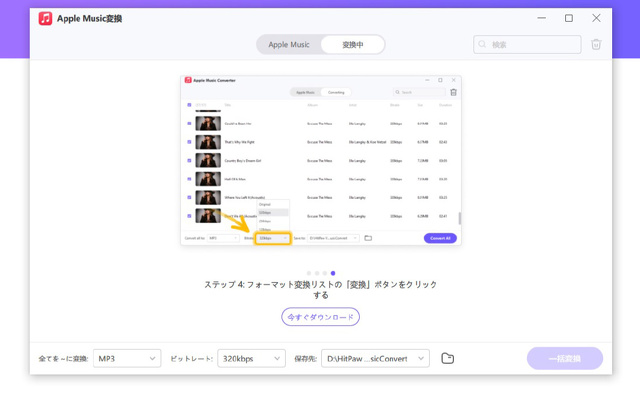Select the third tutorial page dot
Image resolution: width=640 pixels, height=393 pixels.
(325, 273)
